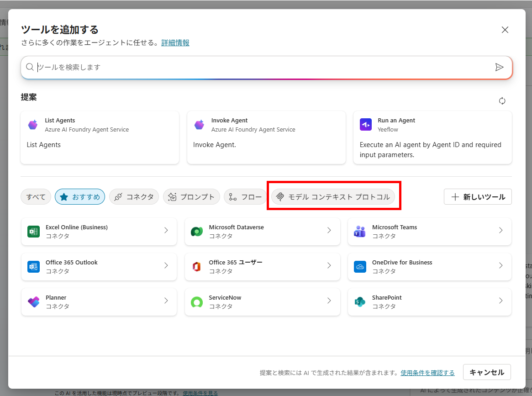532x396 pixels.
Task: Open the Run an Agent suggestion card
Action: coord(432,137)
